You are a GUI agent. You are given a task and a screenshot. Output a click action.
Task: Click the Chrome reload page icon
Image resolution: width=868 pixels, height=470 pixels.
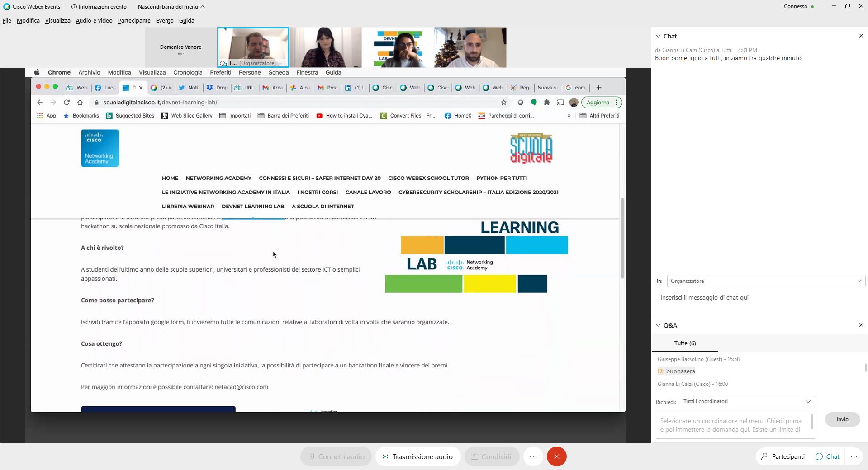[x=66, y=103]
